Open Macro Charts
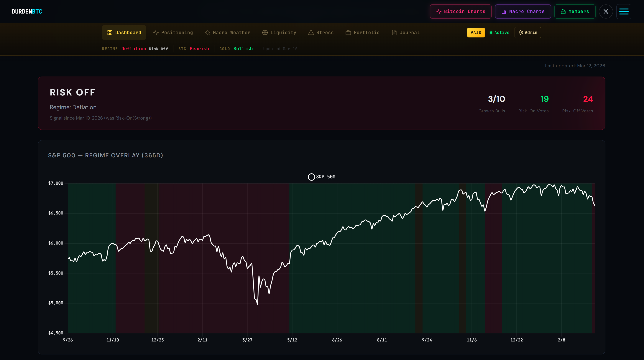Image resolution: width=644 pixels, height=360 pixels. [x=523, y=11]
